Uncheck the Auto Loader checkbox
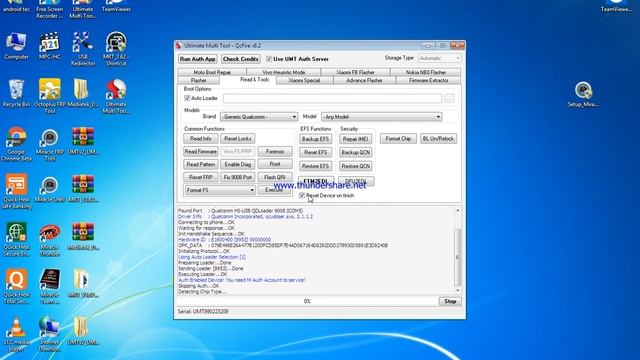This screenshot has width=640, height=360. pyautogui.click(x=187, y=98)
